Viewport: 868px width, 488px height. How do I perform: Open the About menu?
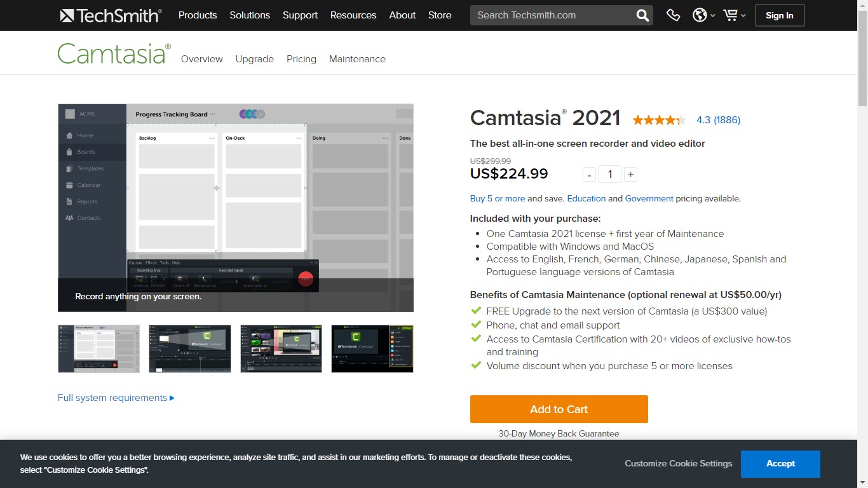click(402, 15)
